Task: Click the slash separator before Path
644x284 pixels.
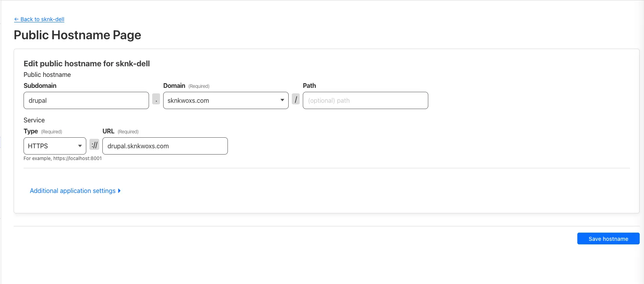Action: [x=296, y=100]
